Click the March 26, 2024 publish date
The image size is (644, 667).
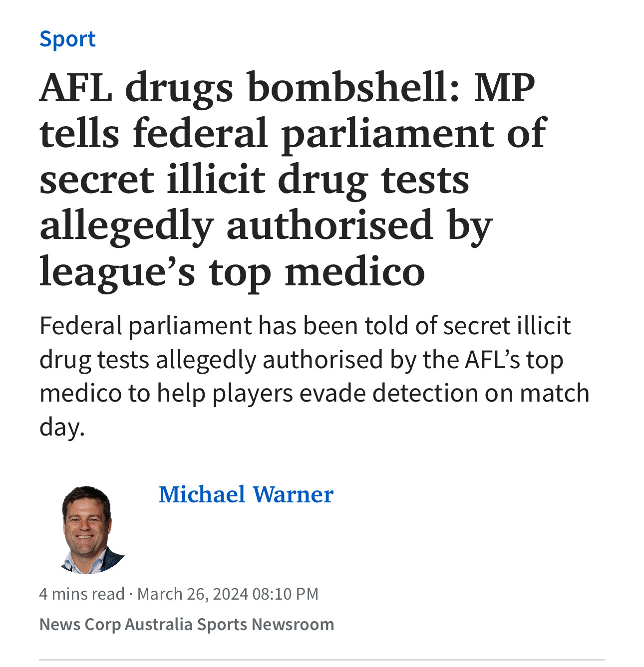(192, 594)
